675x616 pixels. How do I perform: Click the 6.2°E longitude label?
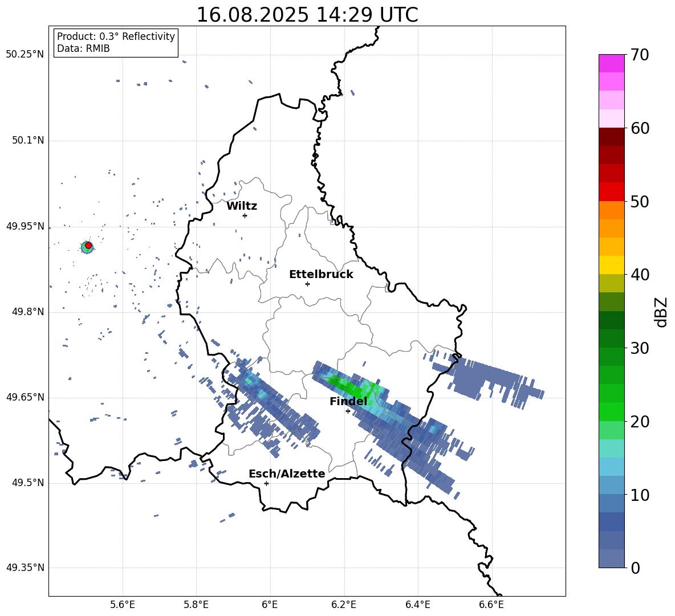344,605
